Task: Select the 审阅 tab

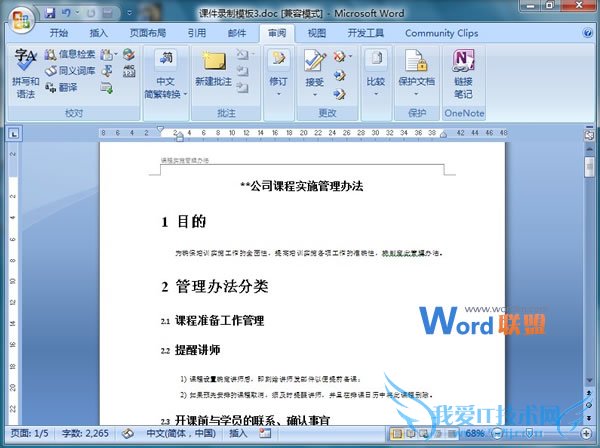Action: 277,33
